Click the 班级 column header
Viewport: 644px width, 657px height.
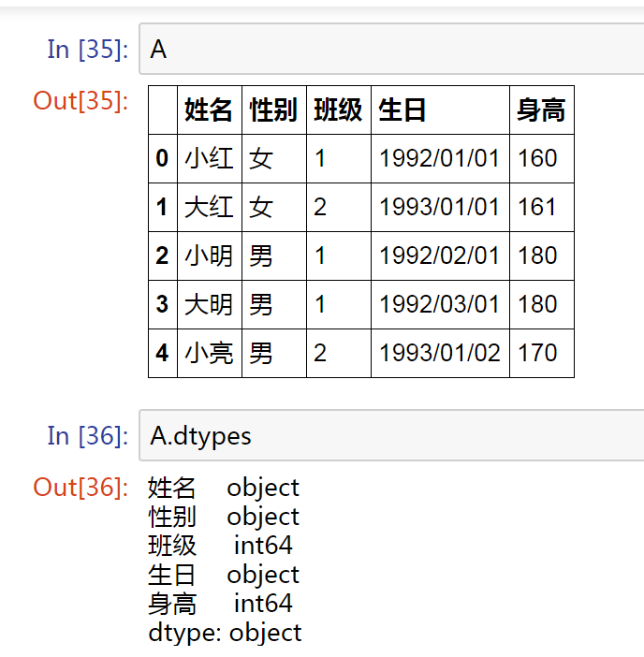[338, 110]
